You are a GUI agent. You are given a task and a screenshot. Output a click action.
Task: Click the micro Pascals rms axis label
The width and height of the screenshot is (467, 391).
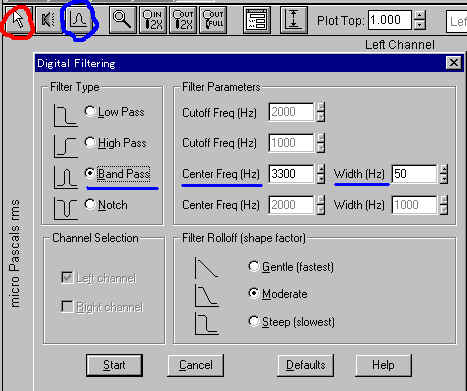15,253
